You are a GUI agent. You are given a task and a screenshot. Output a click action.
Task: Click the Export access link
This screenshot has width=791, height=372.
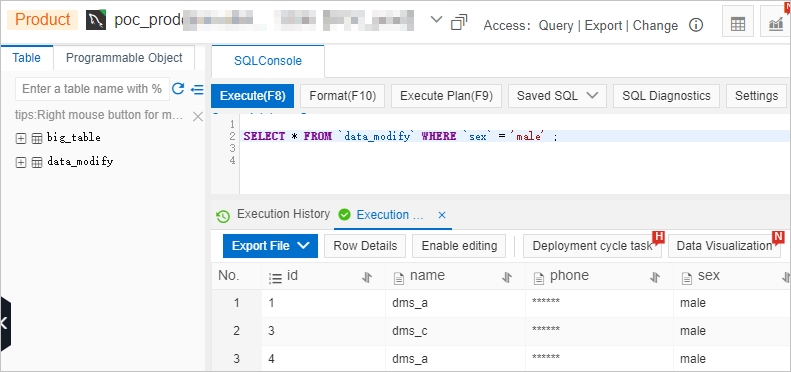click(603, 25)
